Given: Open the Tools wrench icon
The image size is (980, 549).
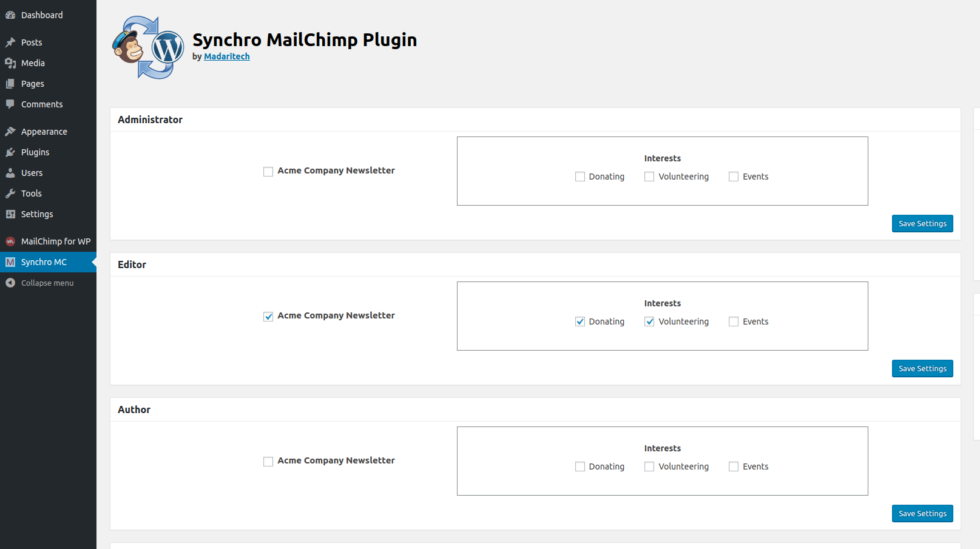Looking at the screenshot, I should (x=10, y=194).
